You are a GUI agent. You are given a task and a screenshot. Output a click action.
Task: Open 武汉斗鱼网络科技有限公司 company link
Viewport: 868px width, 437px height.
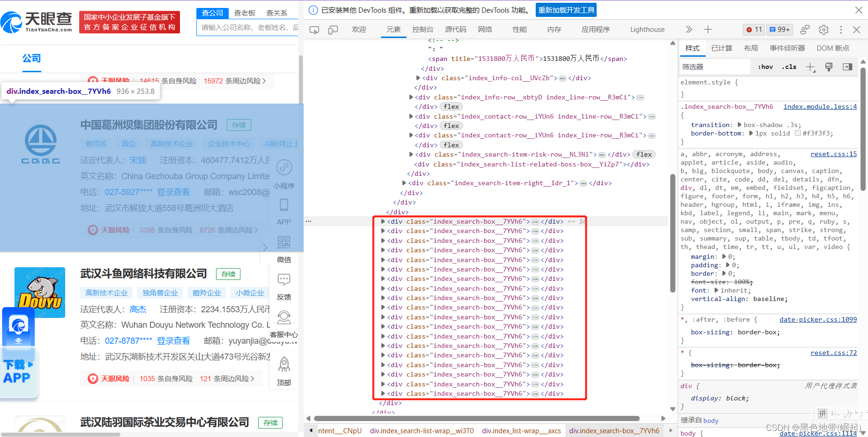(143, 274)
